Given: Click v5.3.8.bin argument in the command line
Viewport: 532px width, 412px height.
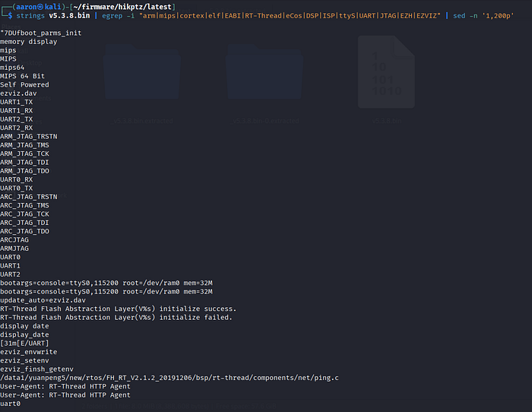Looking at the screenshot, I should (70, 16).
